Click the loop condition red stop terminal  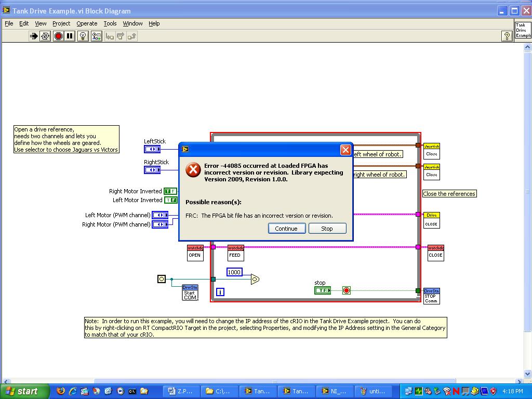pos(347,290)
